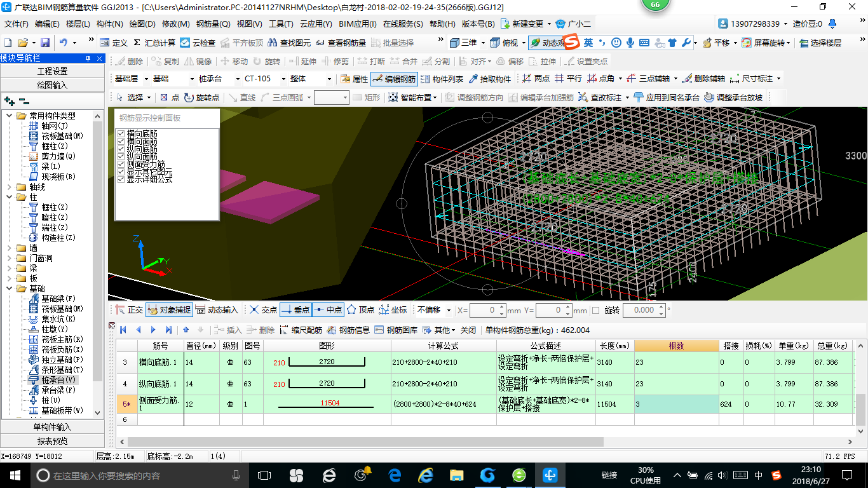Viewport: 868px width, 488px height.
Task: Select 平行 parallel axis tool
Action: click(x=568, y=79)
